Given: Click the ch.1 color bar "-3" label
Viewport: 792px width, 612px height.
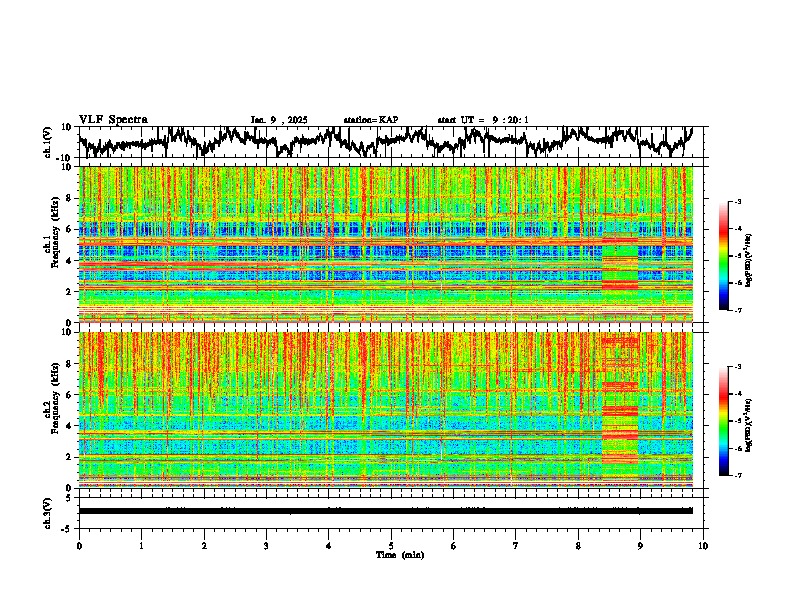Looking at the screenshot, I should coord(737,201).
